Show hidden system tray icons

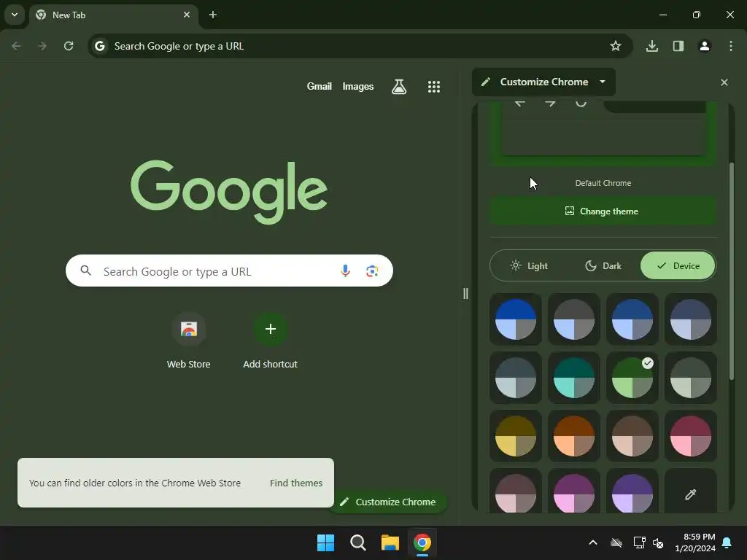point(593,542)
